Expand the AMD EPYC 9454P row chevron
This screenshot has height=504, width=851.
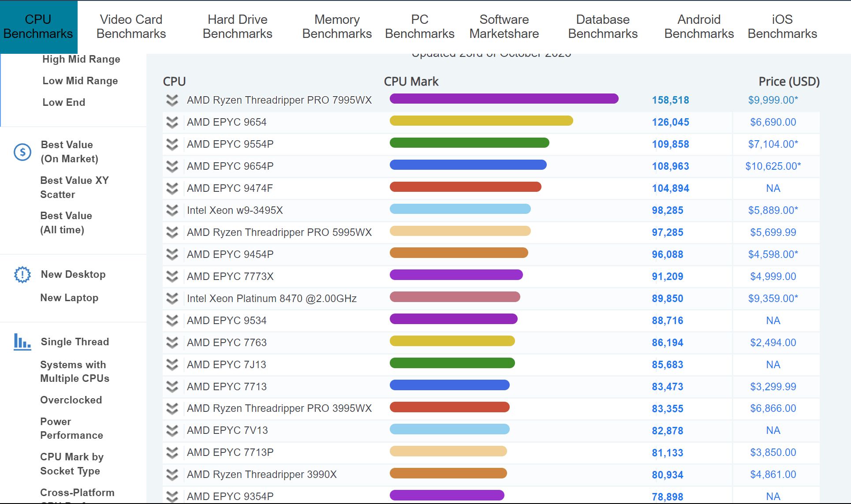[x=172, y=255]
